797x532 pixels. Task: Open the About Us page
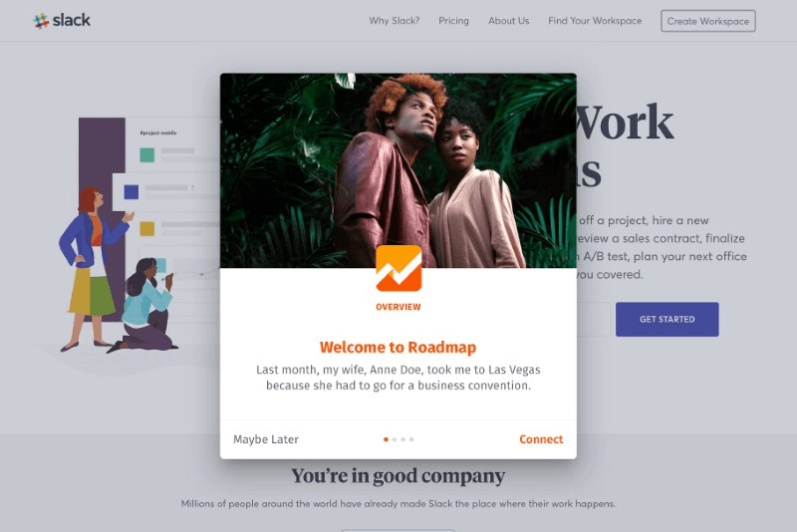tap(508, 21)
